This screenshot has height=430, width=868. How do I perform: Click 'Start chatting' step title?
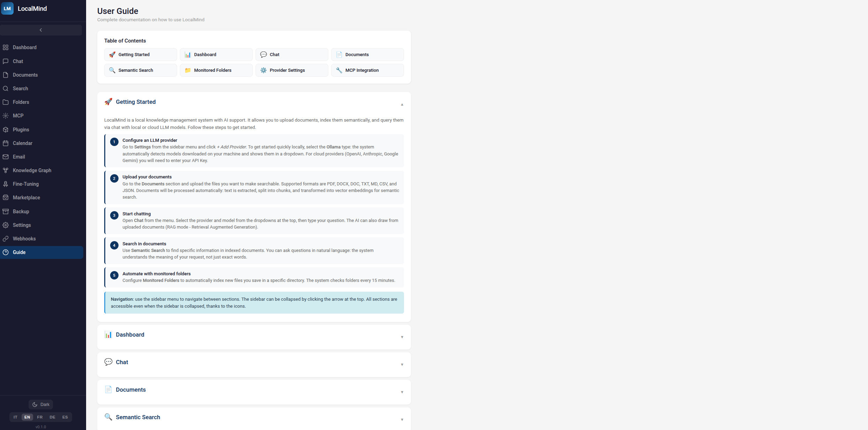137,214
